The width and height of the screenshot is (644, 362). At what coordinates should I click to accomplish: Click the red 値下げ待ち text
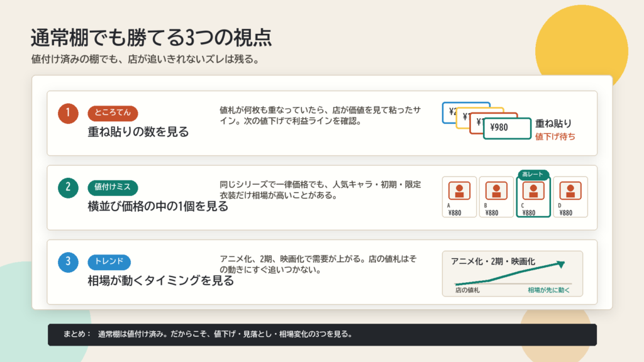click(555, 136)
